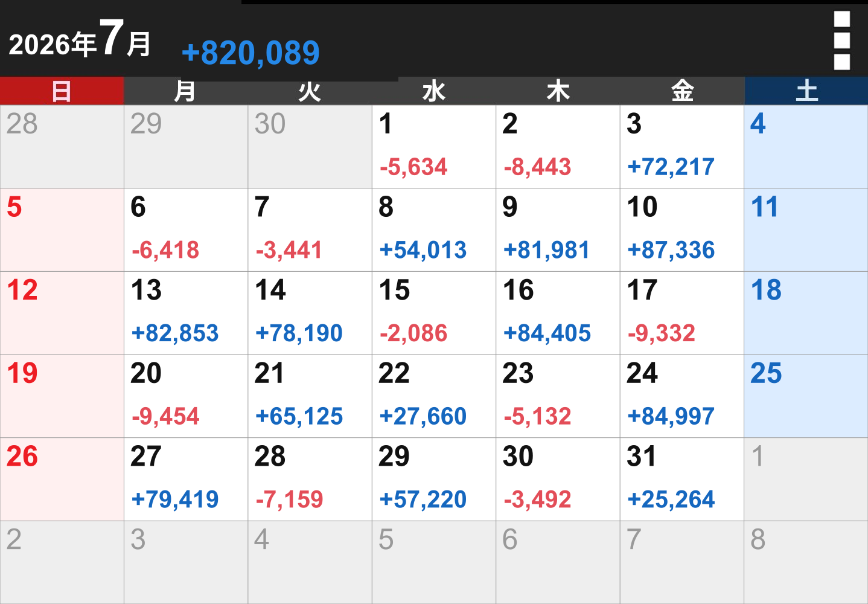Viewport: 868px width, 604px height.
Task: Select July 27 cell with +79,419
Action: (x=186, y=480)
